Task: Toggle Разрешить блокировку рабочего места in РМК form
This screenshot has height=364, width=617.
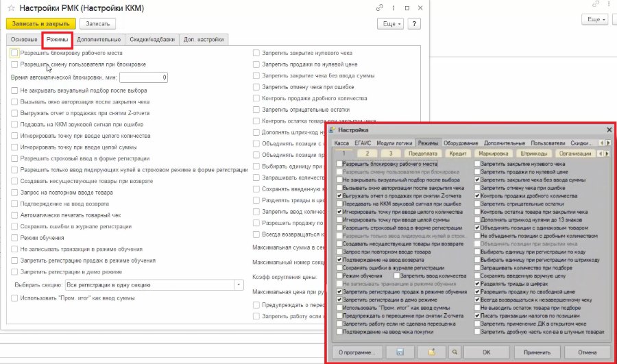Action: click(x=14, y=53)
